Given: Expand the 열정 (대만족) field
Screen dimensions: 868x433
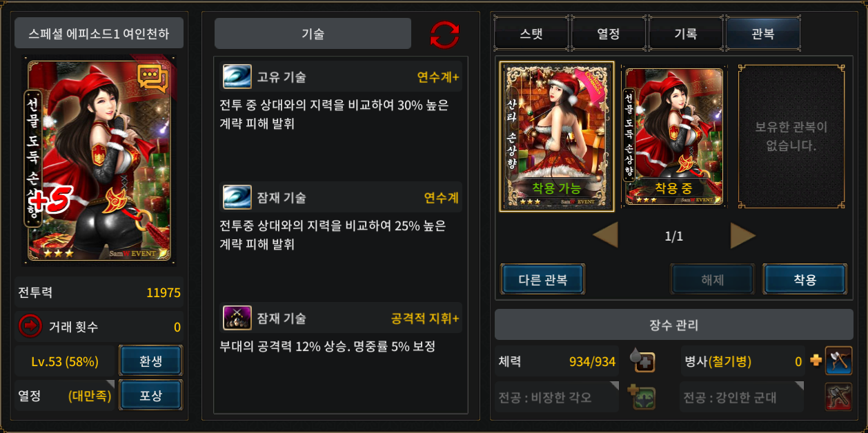Looking at the screenshot, I should pyautogui.click(x=65, y=396).
